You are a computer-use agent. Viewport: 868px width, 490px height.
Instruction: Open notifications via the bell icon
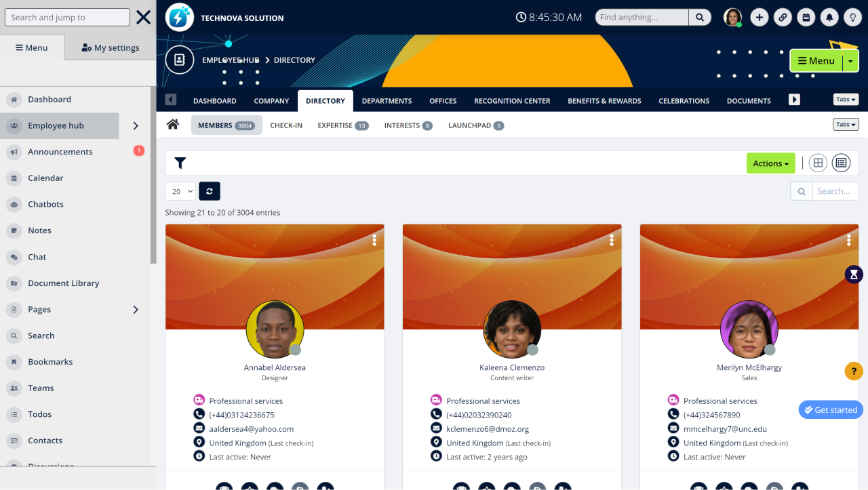(829, 17)
